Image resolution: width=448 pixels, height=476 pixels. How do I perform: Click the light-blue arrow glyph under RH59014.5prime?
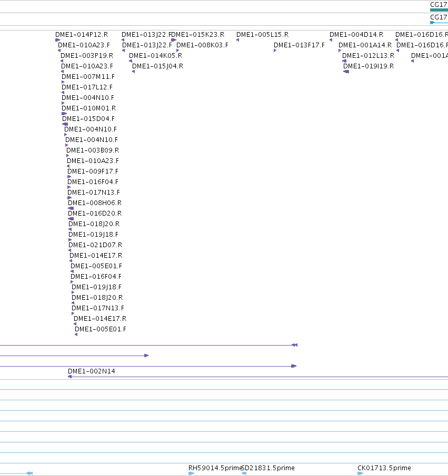[192, 473]
